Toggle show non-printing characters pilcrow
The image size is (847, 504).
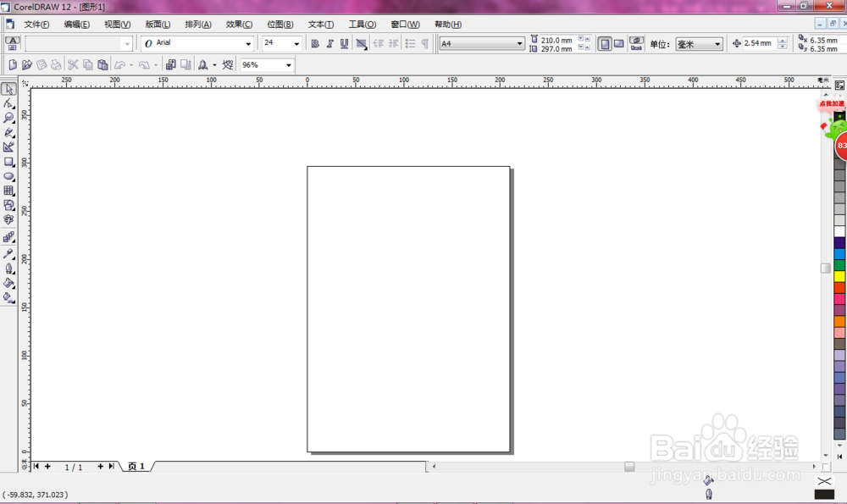[x=425, y=44]
